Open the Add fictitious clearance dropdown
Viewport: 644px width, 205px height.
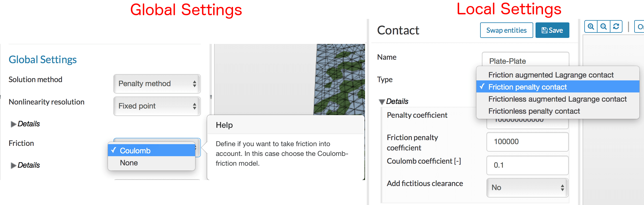pyautogui.click(x=527, y=188)
